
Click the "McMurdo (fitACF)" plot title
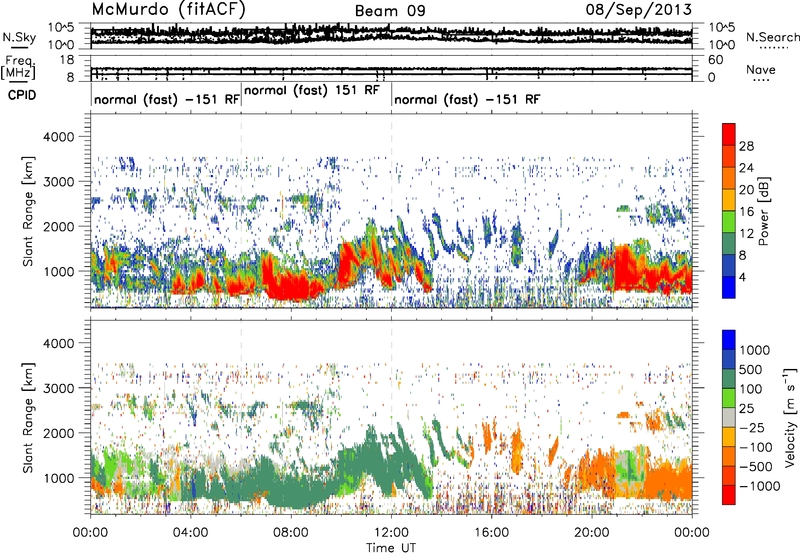[168, 9]
